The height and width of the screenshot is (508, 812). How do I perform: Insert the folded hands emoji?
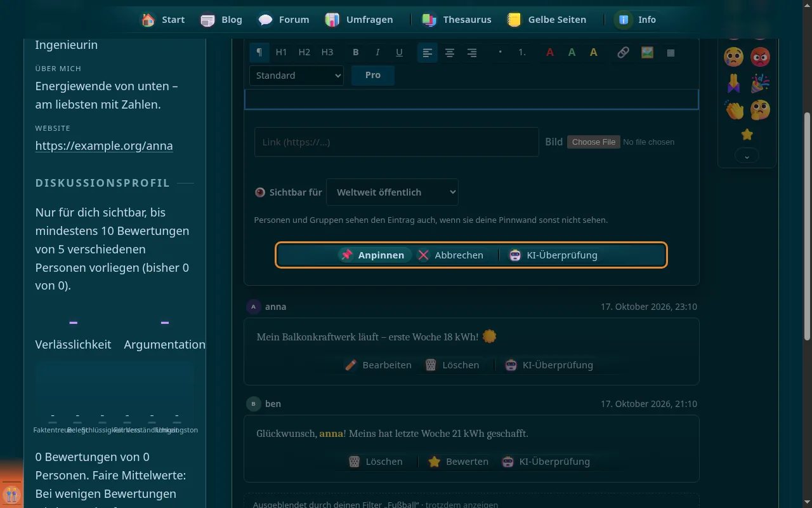734,83
